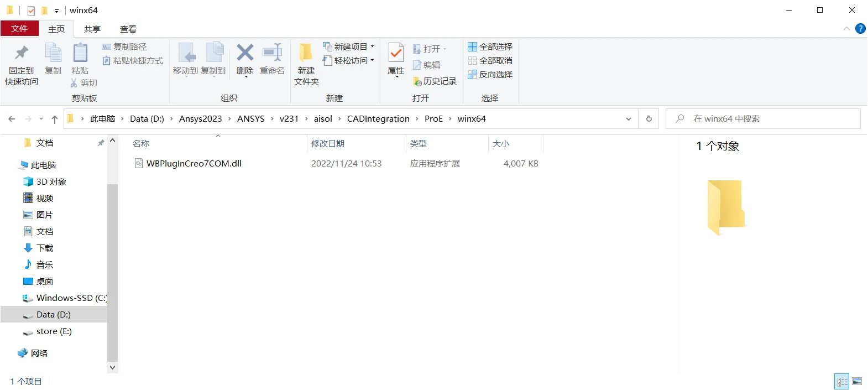The width and height of the screenshot is (868, 390).
Task: Select Copy path command
Action: tap(124, 47)
